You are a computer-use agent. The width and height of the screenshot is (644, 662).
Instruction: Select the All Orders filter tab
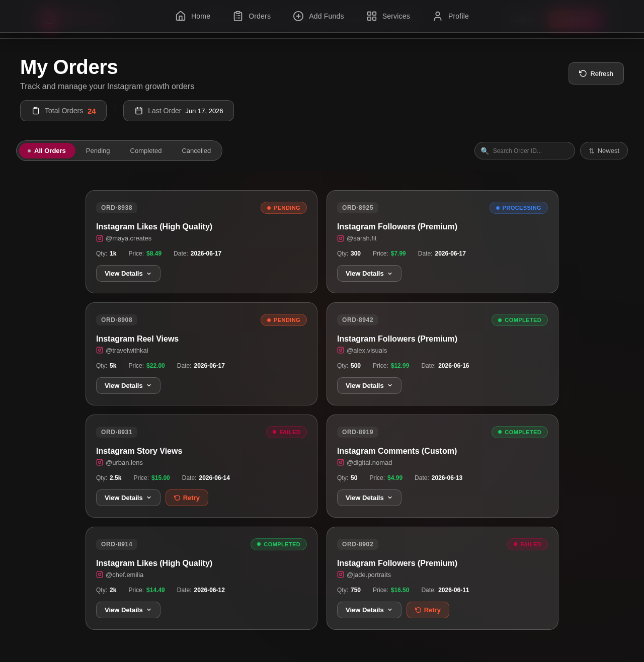tap(47, 151)
